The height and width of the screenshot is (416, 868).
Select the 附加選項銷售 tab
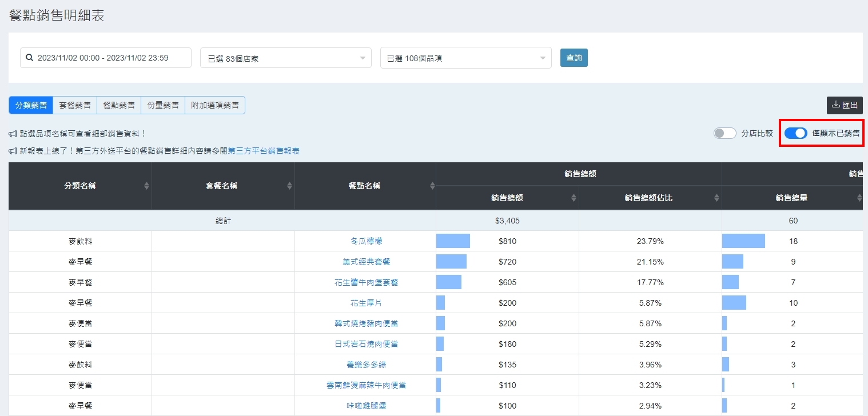[x=215, y=105]
